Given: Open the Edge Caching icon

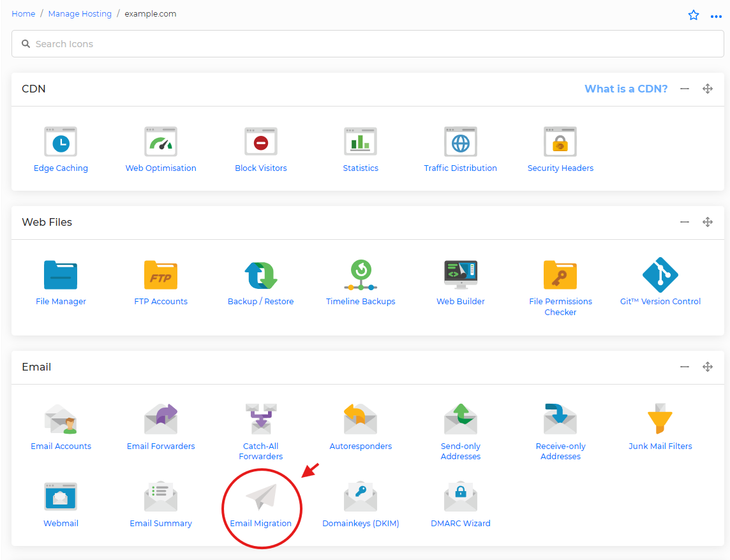Looking at the screenshot, I should point(61,142).
